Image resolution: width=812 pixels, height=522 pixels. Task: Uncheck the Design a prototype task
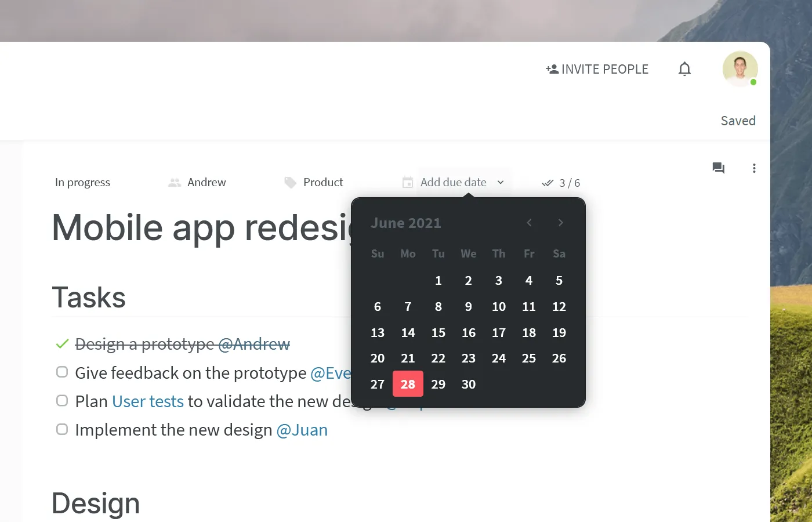pyautogui.click(x=62, y=344)
